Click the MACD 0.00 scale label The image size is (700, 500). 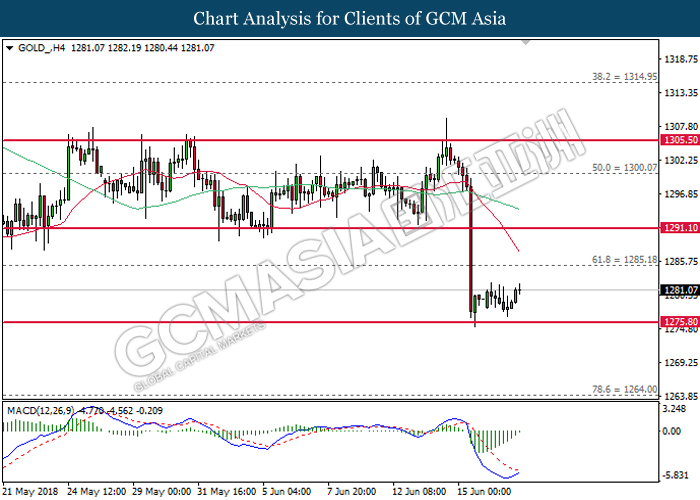672,431
